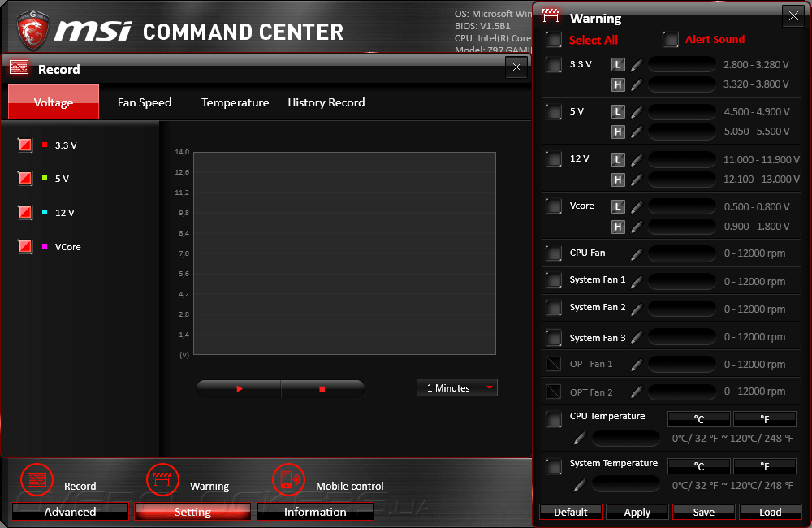The width and height of the screenshot is (812, 528).
Task: Click the L icon for 3.3 V
Action: pos(618,65)
